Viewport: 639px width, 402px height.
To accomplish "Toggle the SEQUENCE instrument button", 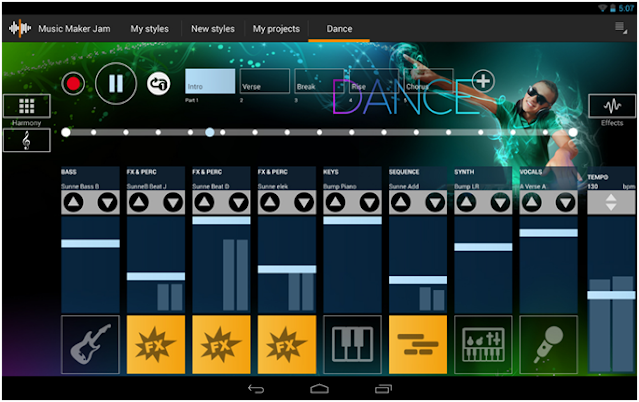I will pos(418,344).
